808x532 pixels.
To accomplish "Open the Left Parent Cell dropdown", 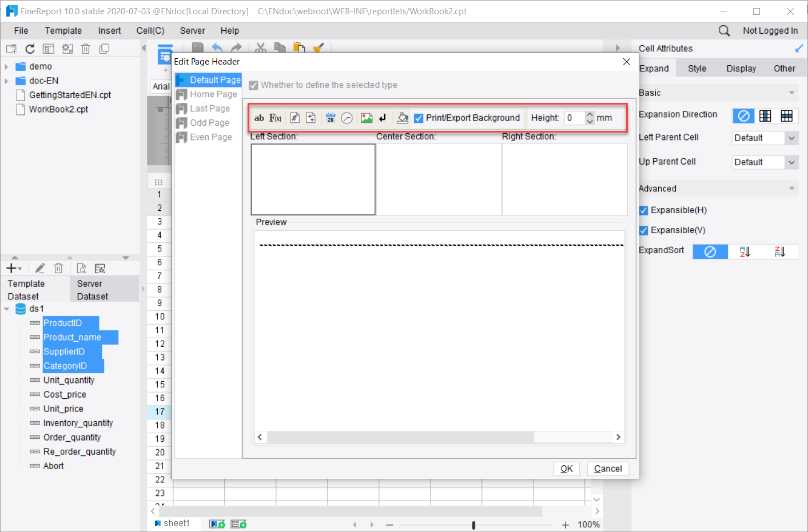I will (792, 138).
